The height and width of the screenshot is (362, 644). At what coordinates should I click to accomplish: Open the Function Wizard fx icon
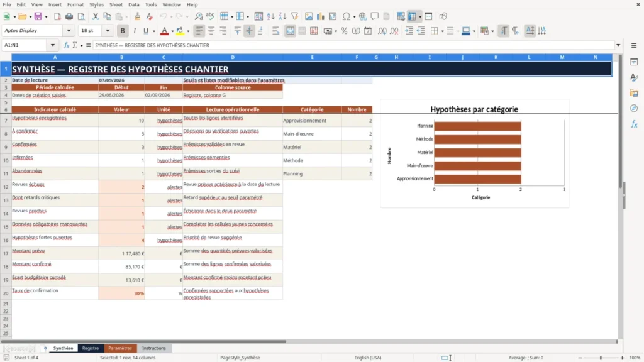67,45
